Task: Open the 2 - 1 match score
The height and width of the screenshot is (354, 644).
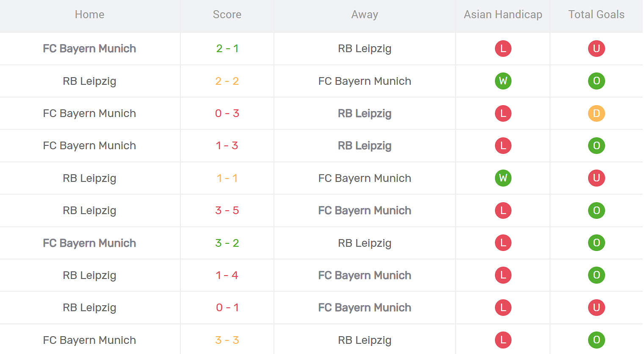Action: pyautogui.click(x=227, y=48)
